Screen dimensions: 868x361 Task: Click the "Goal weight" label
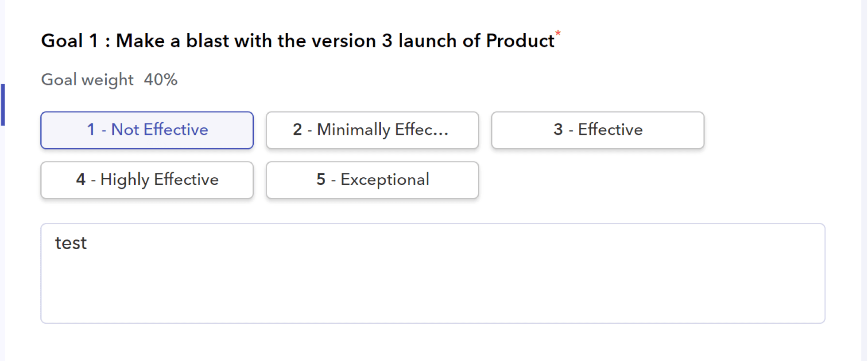[87, 80]
